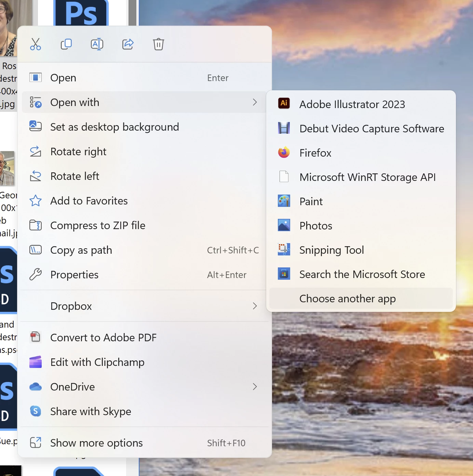Select the man in plaid shirt thumbnail
The image size is (473, 476).
point(7,168)
